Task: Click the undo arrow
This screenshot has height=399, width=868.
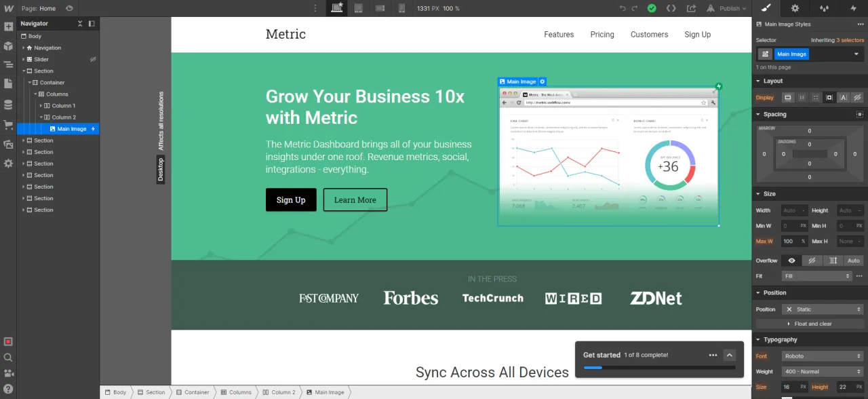Action: (x=623, y=8)
